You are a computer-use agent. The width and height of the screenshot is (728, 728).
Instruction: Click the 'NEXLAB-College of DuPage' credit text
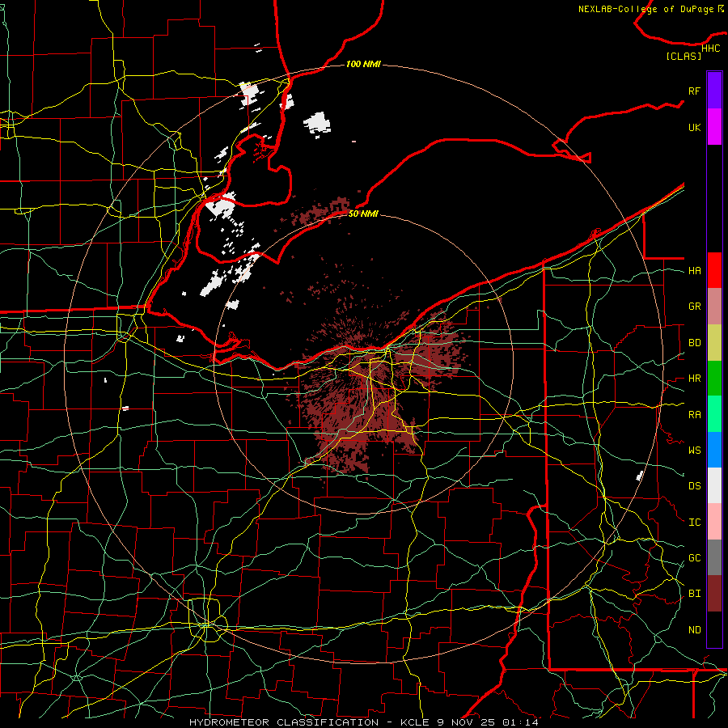coord(645,9)
